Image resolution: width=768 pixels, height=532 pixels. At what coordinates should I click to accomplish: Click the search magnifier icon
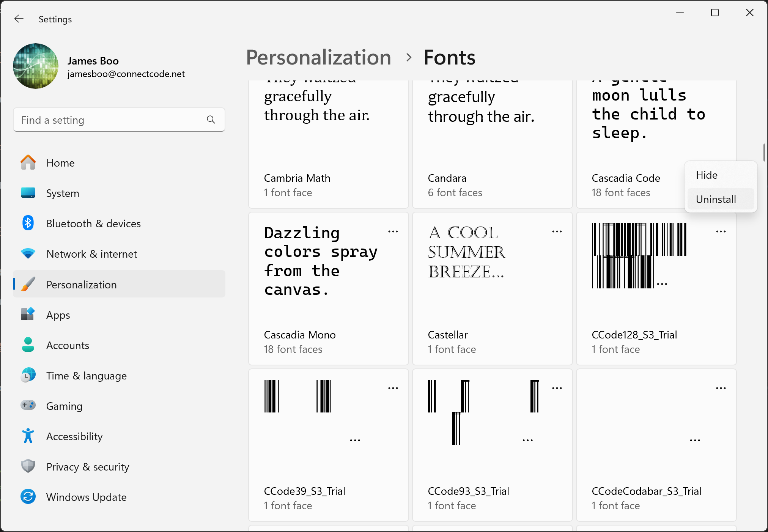coord(211,120)
